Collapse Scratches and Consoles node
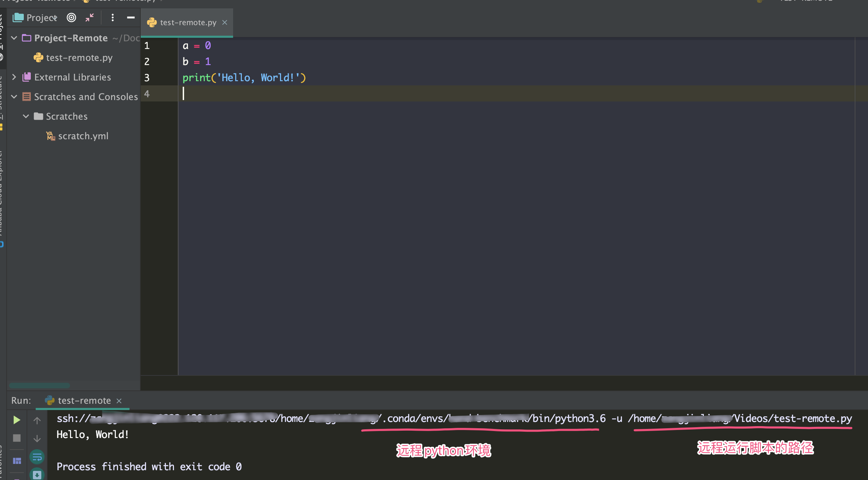The width and height of the screenshot is (868, 480). [x=14, y=97]
